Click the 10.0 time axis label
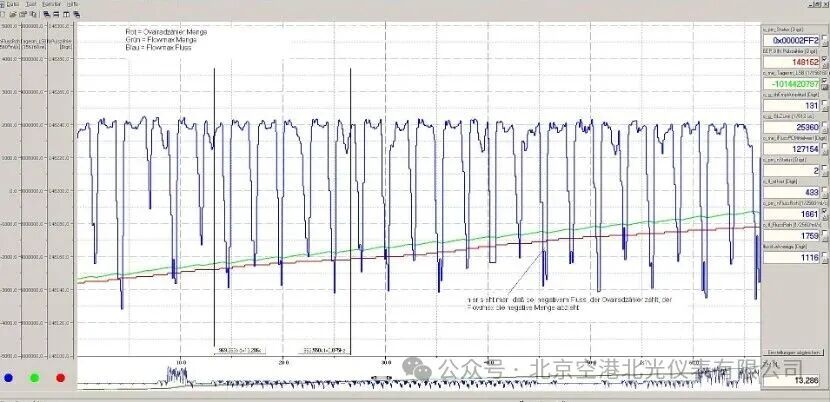The height and width of the screenshot is (402, 830). click(179, 362)
